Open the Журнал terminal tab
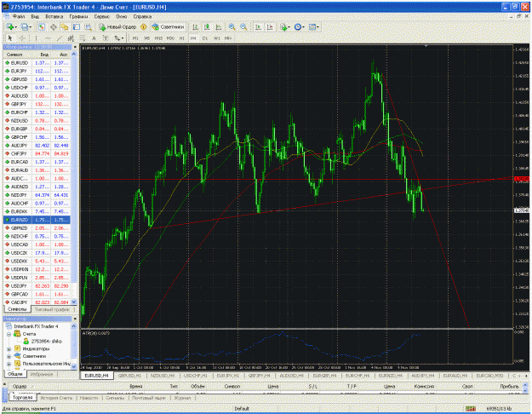Viewport: 532px width, 414px height. (182, 398)
